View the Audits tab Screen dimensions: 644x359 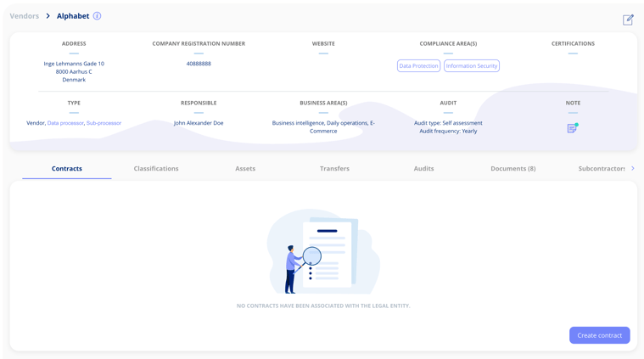423,169
